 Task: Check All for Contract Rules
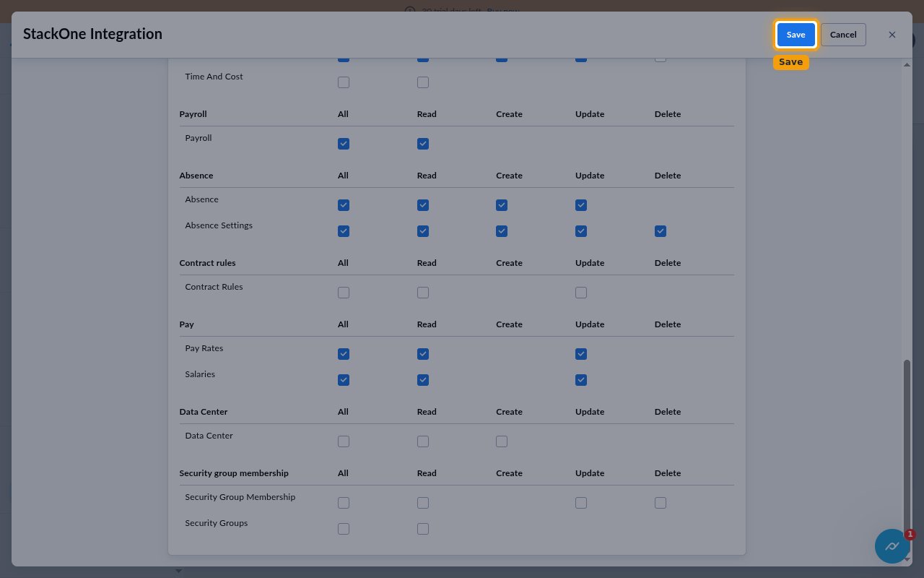344,293
